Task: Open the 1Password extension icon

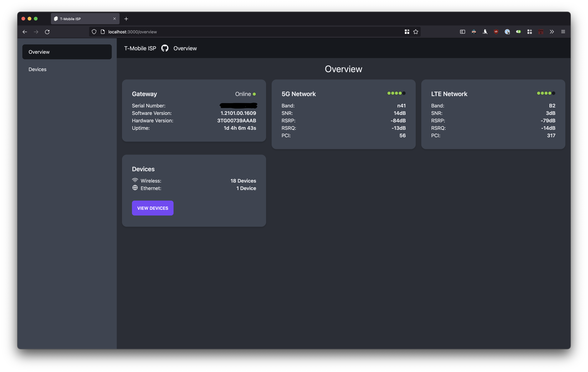Action: [x=507, y=32]
